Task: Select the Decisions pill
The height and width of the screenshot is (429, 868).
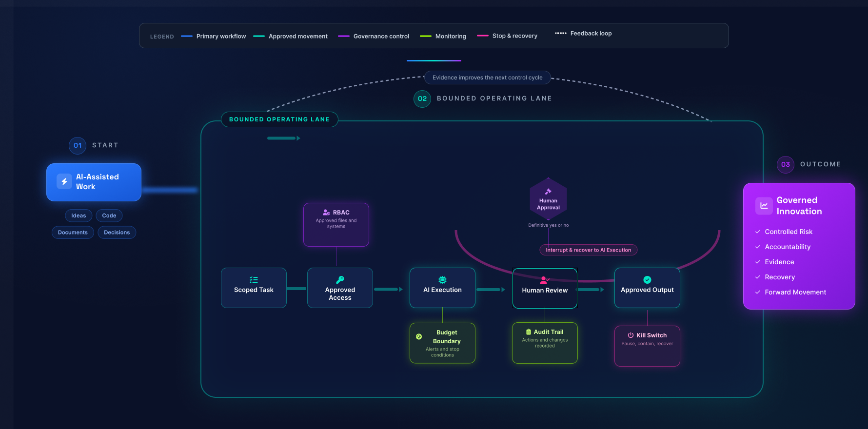Action: (x=117, y=233)
